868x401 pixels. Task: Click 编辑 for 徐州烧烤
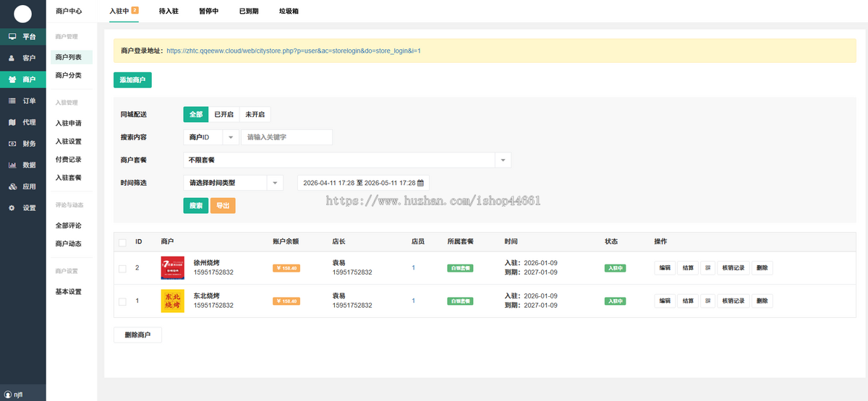click(x=665, y=268)
